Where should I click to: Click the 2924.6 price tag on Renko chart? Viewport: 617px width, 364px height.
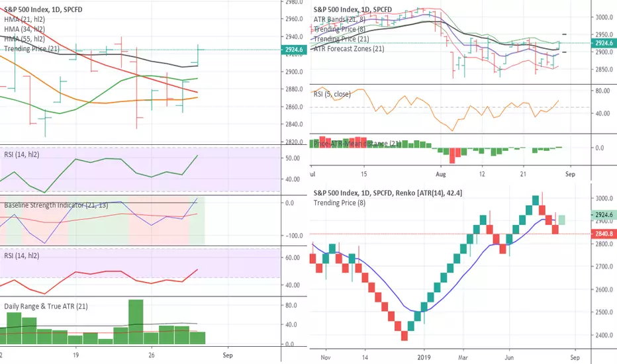(x=604, y=215)
